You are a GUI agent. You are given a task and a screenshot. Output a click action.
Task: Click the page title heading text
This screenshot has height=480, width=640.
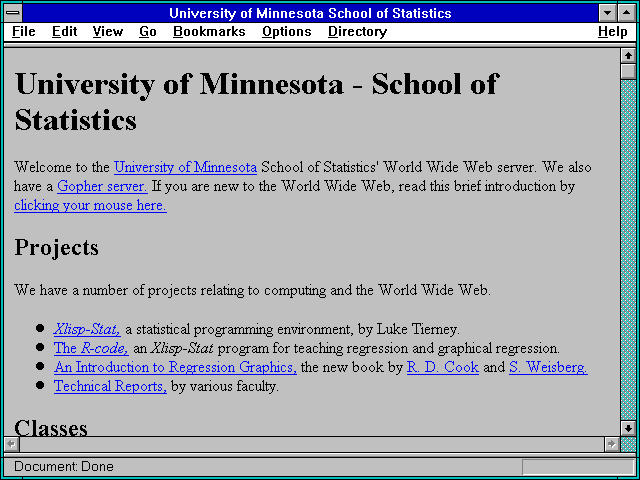256,102
